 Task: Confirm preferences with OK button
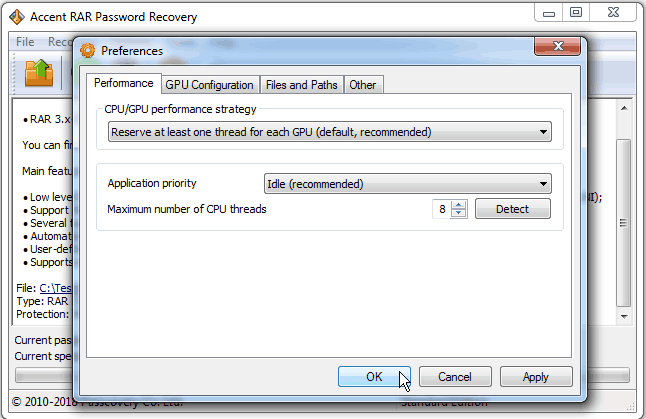click(374, 377)
